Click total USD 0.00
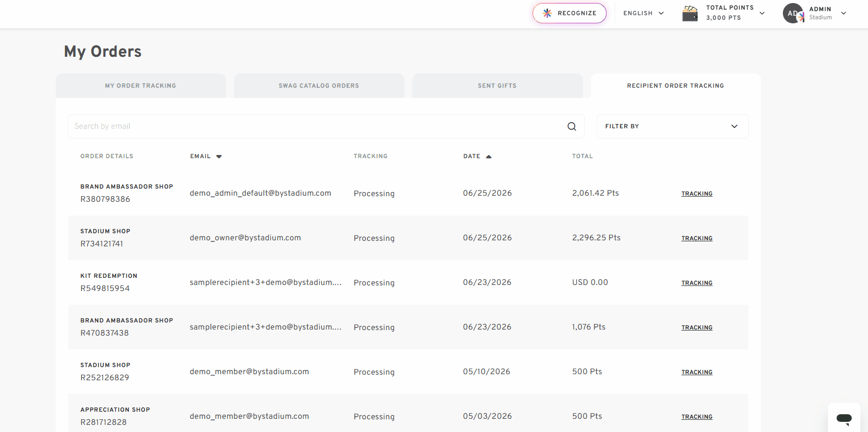The height and width of the screenshot is (432, 868). click(590, 282)
